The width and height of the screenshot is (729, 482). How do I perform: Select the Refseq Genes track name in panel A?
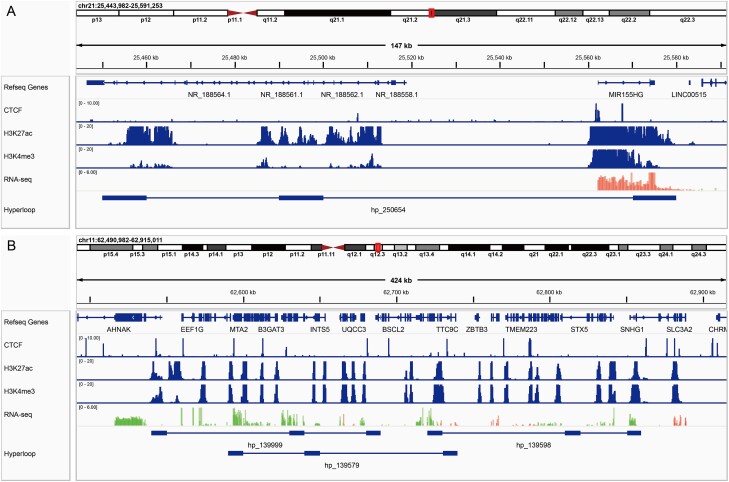[x=26, y=87]
